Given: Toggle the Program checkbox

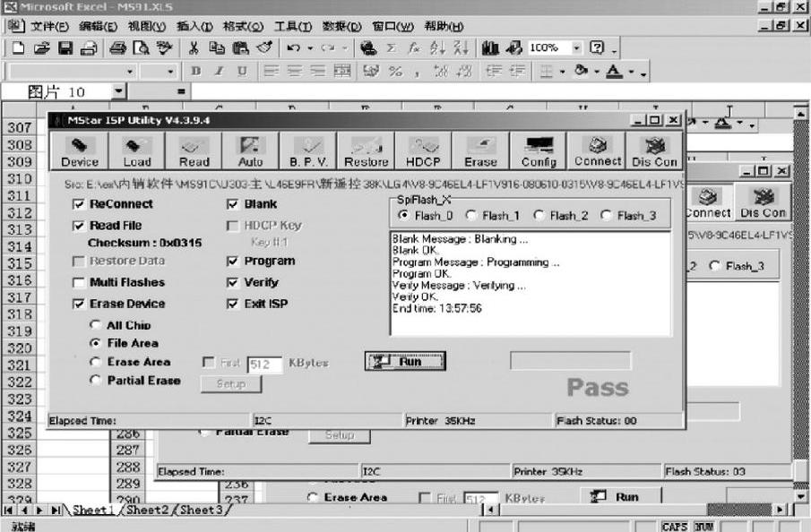Looking at the screenshot, I should pyautogui.click(x=233, y=262).
